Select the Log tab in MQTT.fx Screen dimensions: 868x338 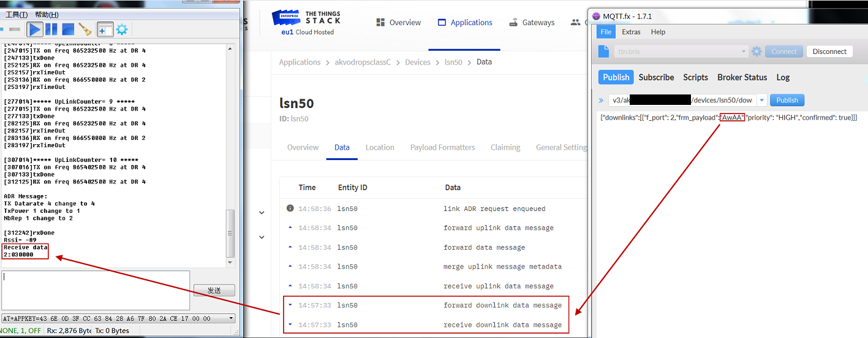783,77
